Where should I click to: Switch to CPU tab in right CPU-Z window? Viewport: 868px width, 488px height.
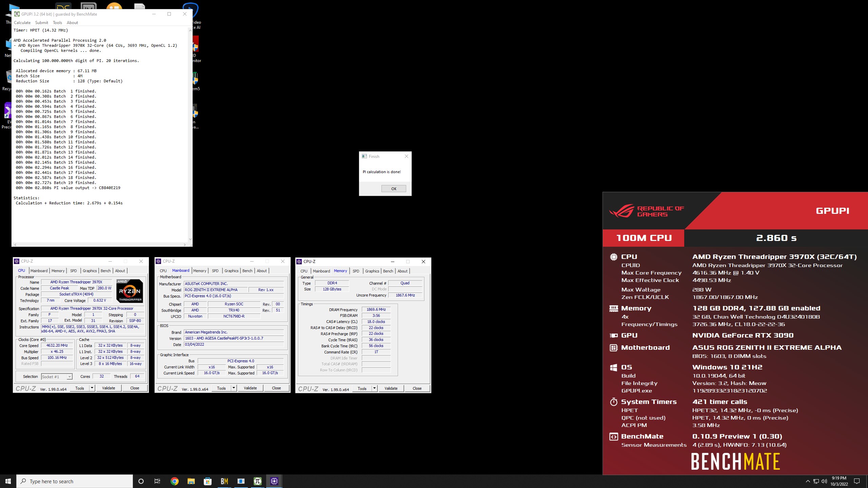[304, 271]
